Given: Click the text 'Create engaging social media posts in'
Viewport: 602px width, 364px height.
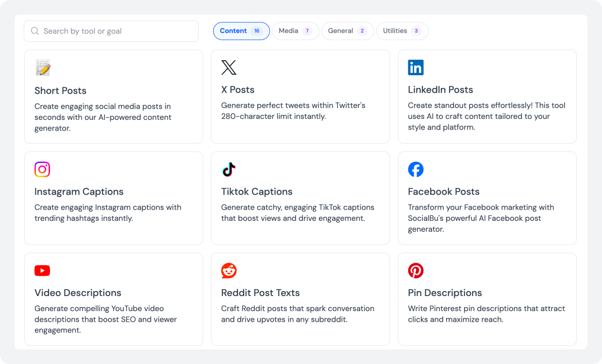Looking at the screenshot, I should tap(102, 106).
